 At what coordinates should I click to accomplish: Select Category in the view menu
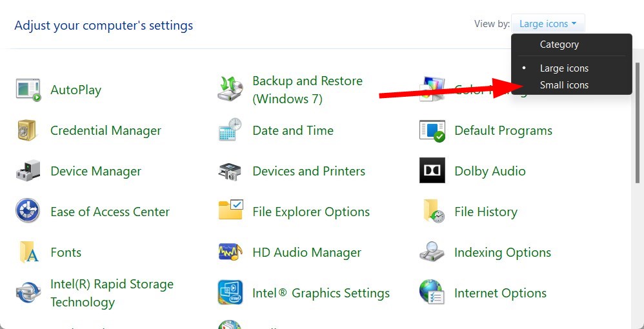point(559,45)
